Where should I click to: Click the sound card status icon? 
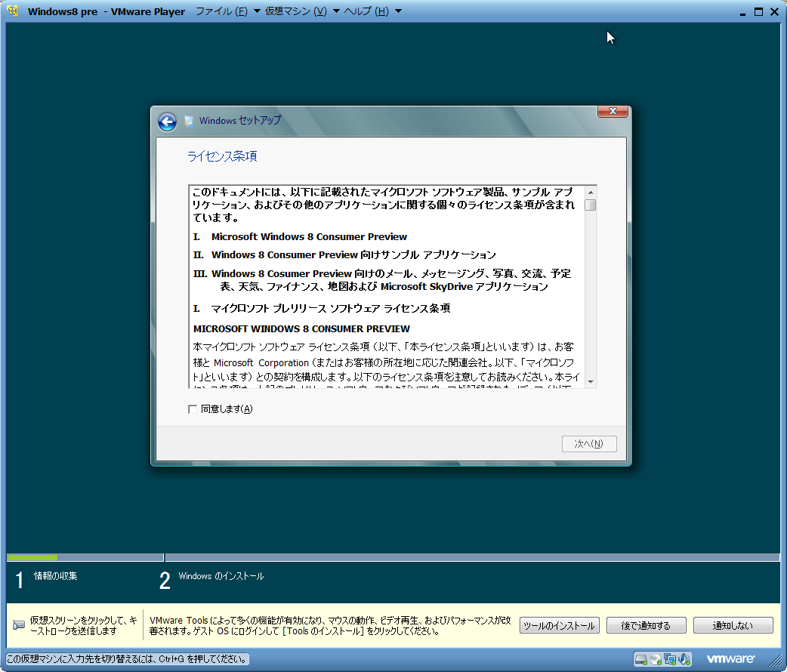[684, 659]
